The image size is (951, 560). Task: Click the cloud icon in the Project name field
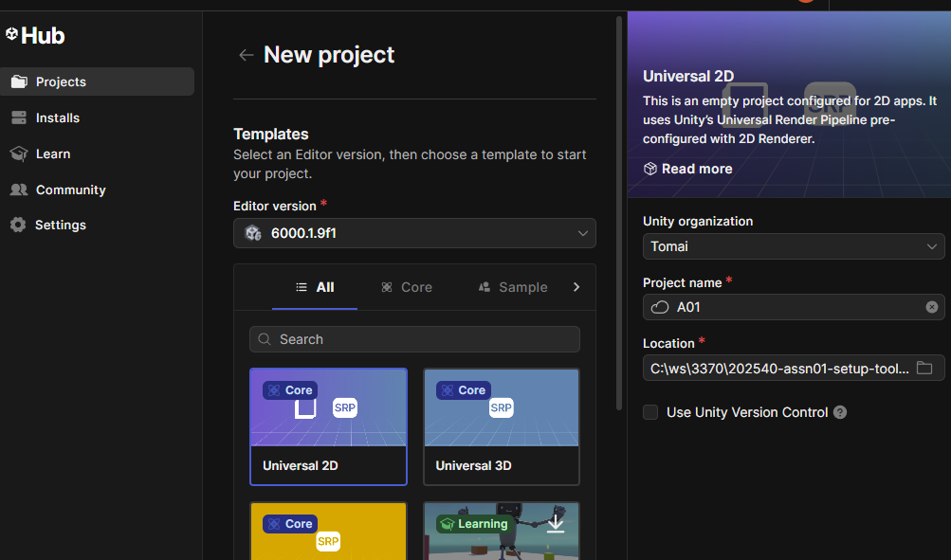pos(659,307)
